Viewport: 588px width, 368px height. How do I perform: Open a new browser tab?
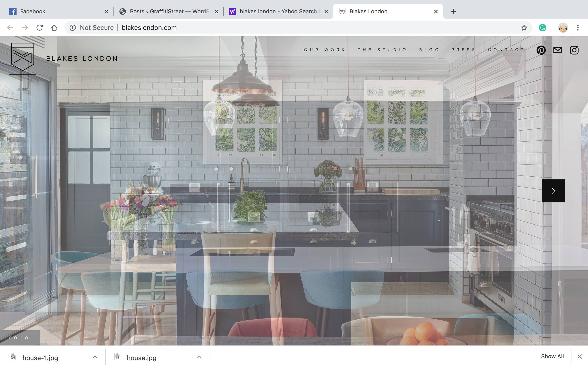[453, 11]
